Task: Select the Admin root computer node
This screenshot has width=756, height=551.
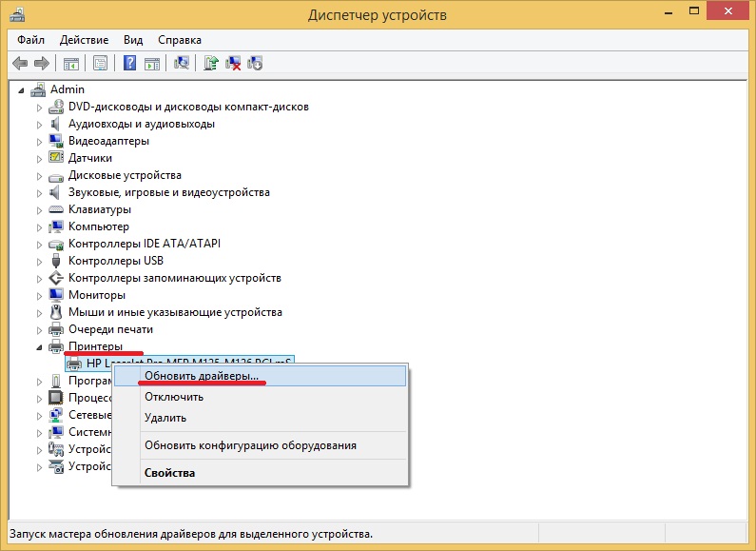Action: click(x=67, y=89)
